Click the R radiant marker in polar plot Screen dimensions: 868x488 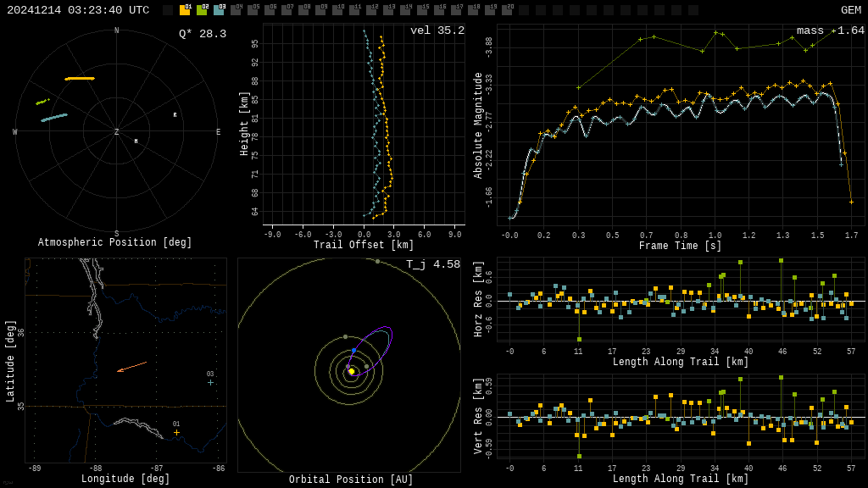pyautogui.click(x=175, y=115)
